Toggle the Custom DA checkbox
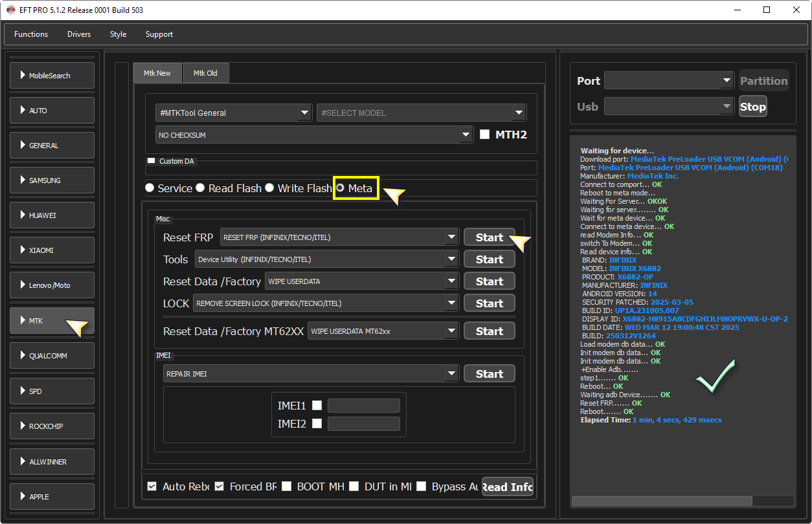This screenshot has width=812, height=524. pos(152,160)
